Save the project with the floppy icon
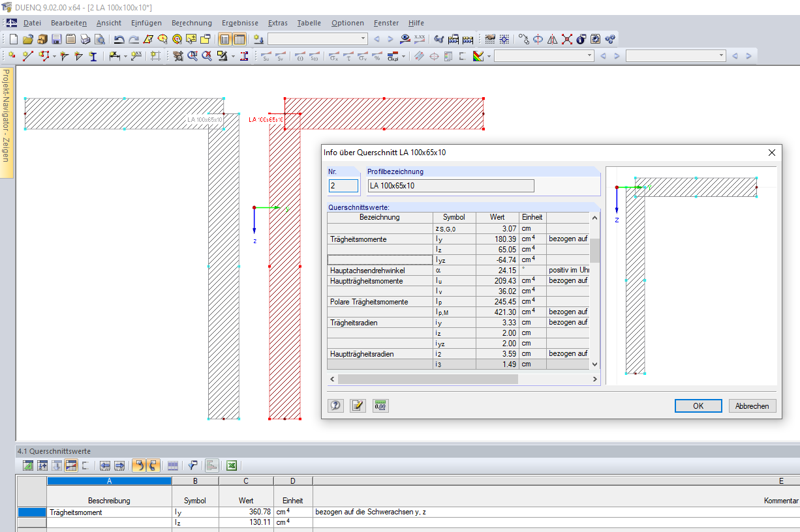Screen dimensions: 800x532 [56, 39]
